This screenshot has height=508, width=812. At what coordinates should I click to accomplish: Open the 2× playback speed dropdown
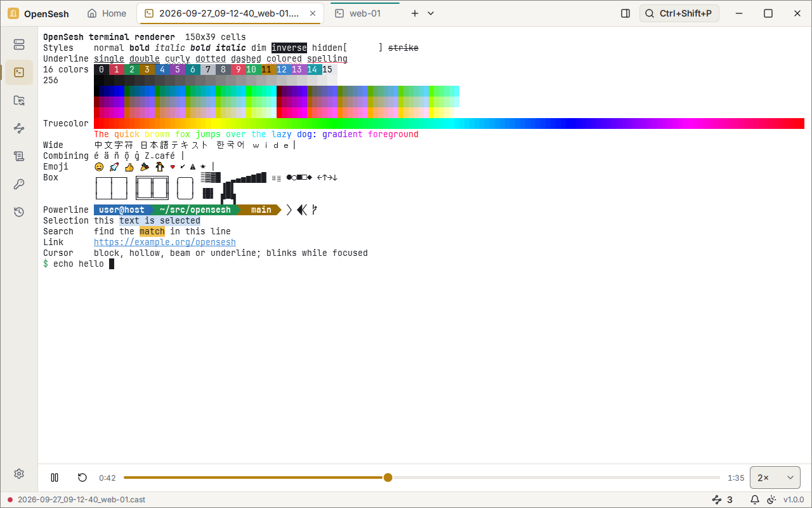[775, 478]
